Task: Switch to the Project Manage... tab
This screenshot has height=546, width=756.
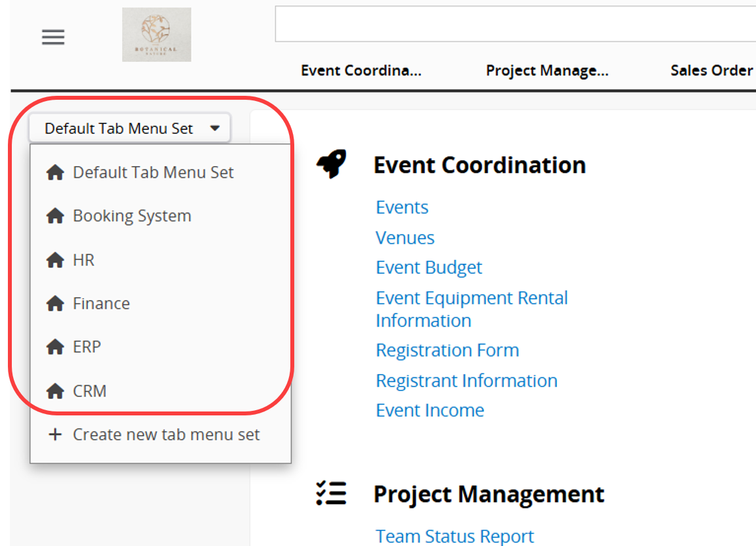Action: (x=546, y=71)
